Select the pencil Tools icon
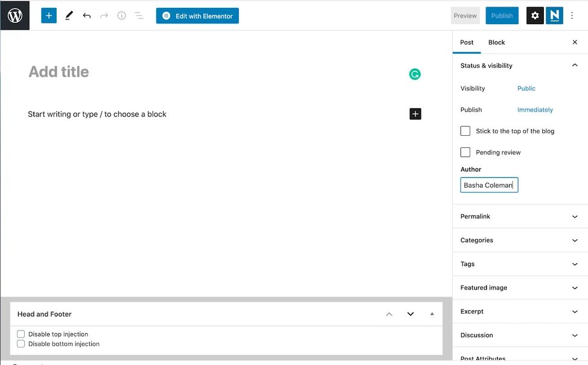 pyautogui.click(x=69, y=16)
